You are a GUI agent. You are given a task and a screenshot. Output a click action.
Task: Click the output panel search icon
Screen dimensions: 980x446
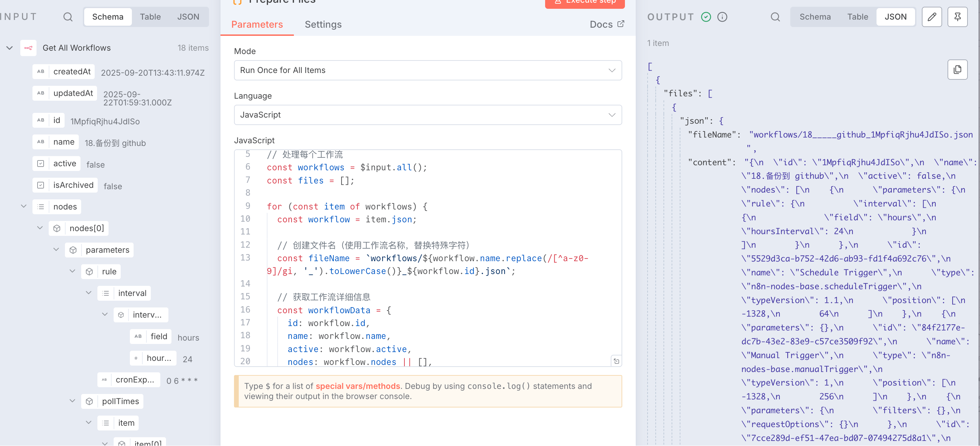click(x=775, y=17)
